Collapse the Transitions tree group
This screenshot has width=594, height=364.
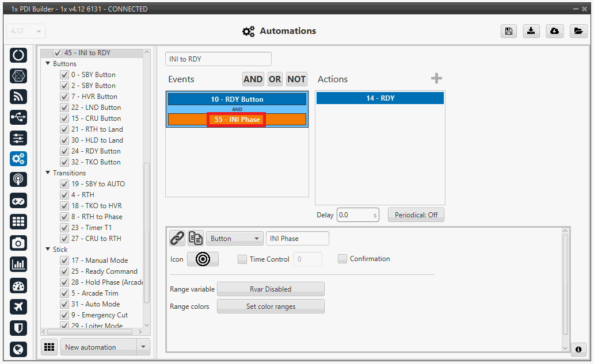(48, 173)
